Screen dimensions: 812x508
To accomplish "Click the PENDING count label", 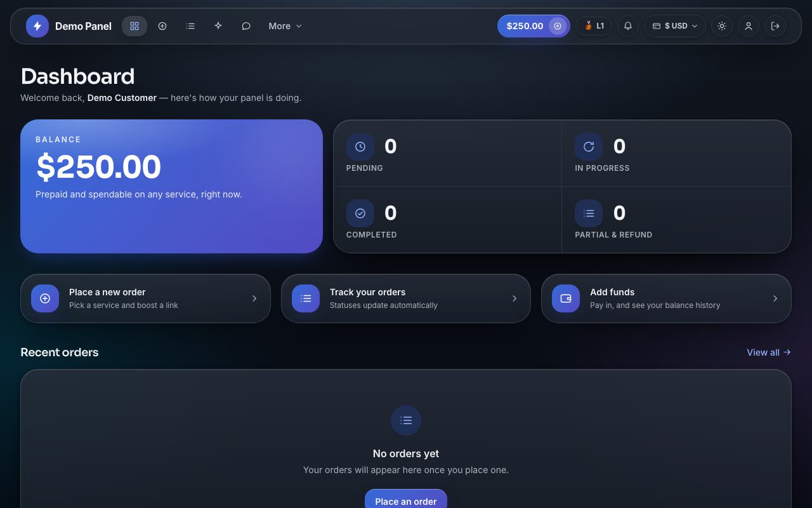I will click(x=365, y=168).
